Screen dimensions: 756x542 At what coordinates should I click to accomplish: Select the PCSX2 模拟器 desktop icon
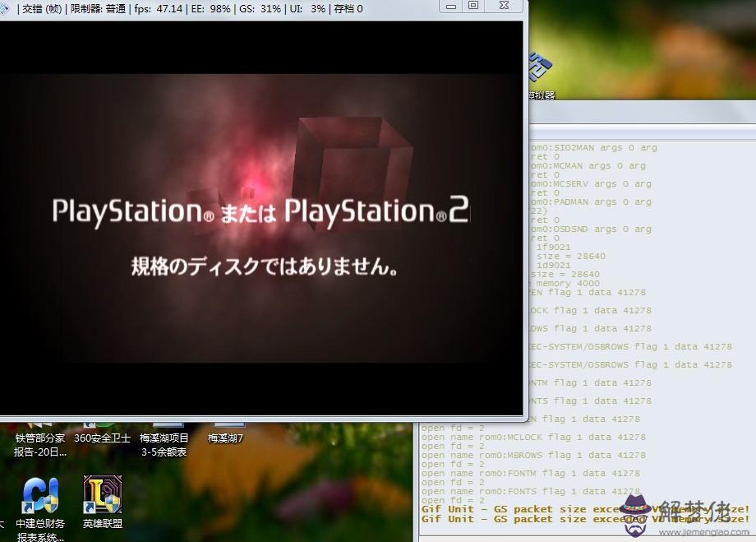click(x=541, y=76)
